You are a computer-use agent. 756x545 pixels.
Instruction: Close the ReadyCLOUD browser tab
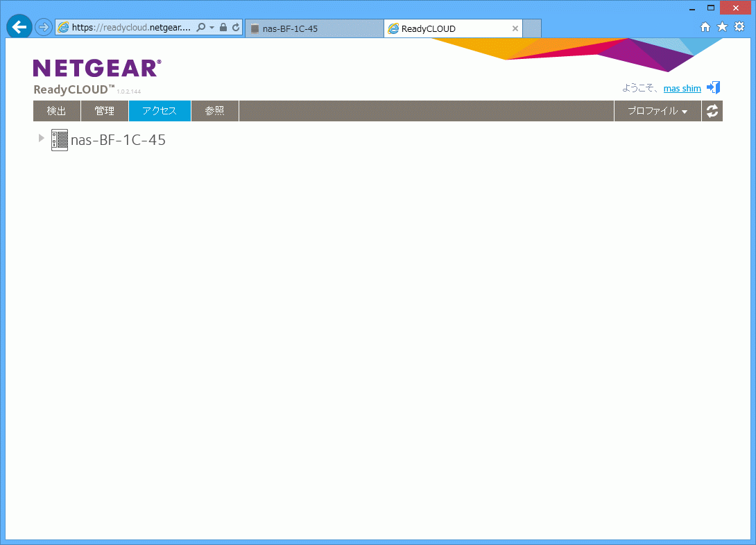click(515, 28)
